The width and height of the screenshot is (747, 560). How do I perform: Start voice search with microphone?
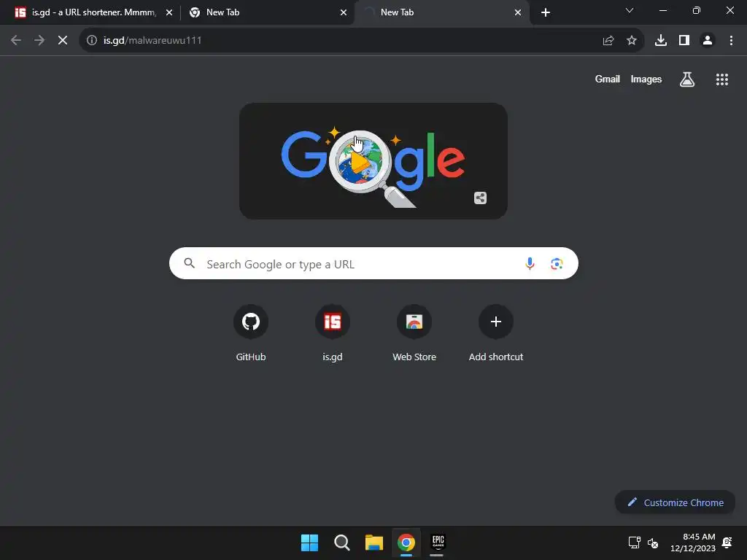[530, 263]
